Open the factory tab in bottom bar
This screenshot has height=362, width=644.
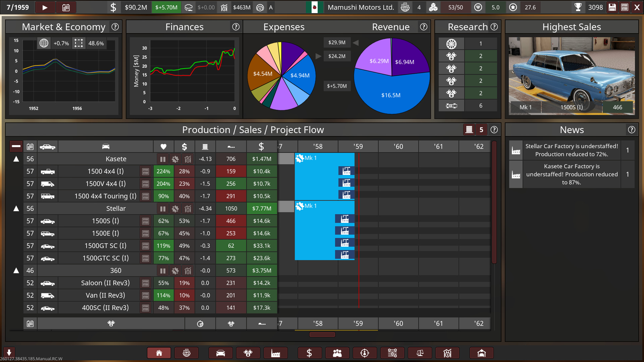point(275,353)
